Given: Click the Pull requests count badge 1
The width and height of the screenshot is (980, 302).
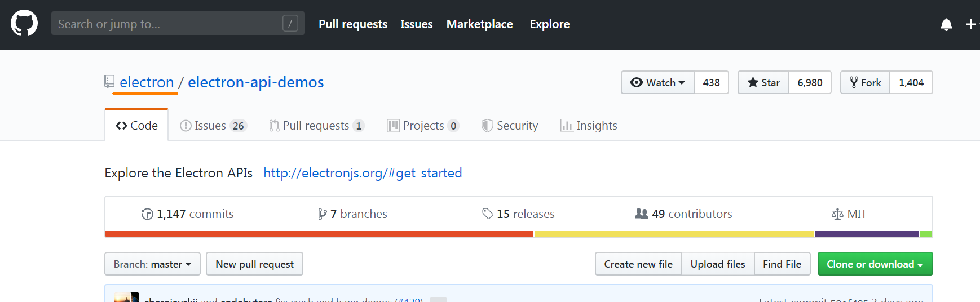Looking at the screenshot, I should [359, 126].
